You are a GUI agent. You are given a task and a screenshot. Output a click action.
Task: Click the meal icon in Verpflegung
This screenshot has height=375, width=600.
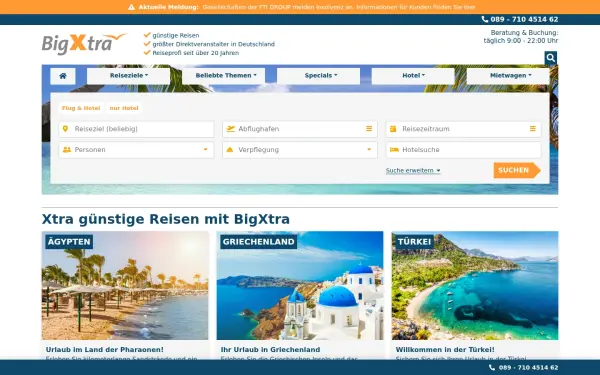(230, 150)
